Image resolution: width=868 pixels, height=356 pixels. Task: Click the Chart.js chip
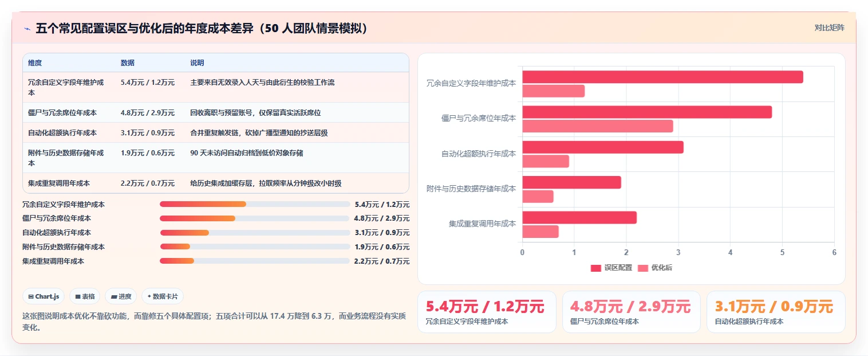coord(44,296)
